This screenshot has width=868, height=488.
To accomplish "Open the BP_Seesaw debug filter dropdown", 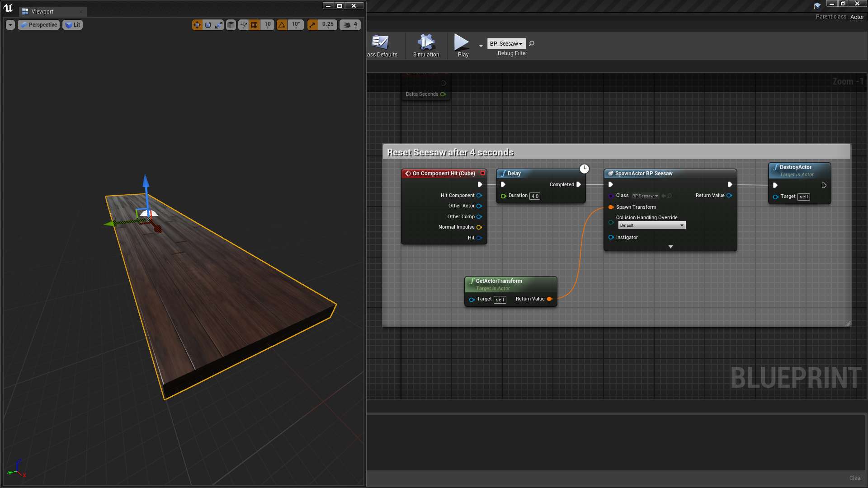I will click(506, 43).
